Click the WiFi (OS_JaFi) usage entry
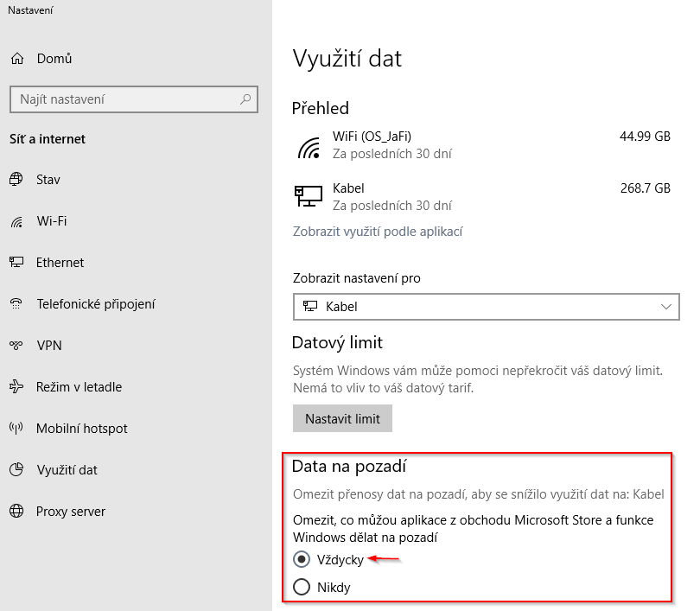 pyautogui.click(x=482, y=145)
